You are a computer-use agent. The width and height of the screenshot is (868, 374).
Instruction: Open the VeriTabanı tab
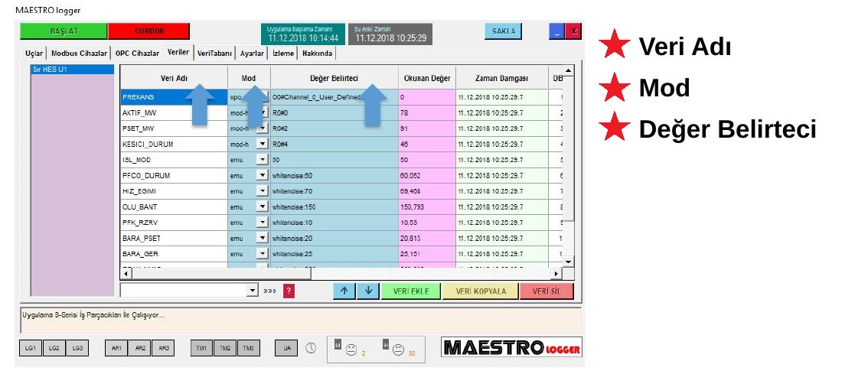coord(215,54)
